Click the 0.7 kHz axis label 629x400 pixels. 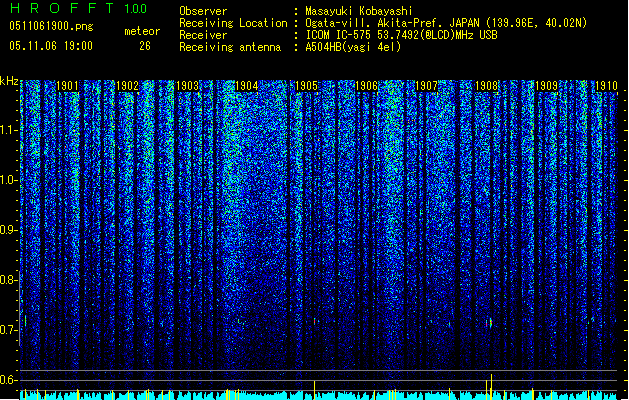pos(8,330)
